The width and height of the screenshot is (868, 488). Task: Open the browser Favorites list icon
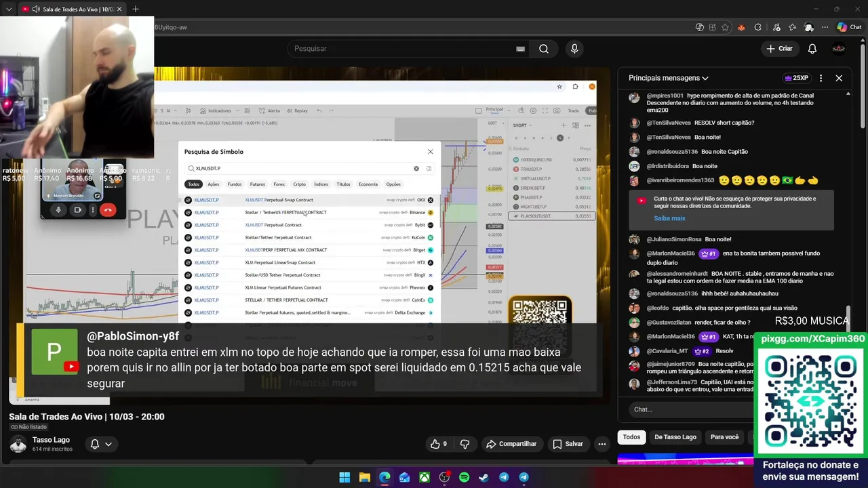point(792,27)
